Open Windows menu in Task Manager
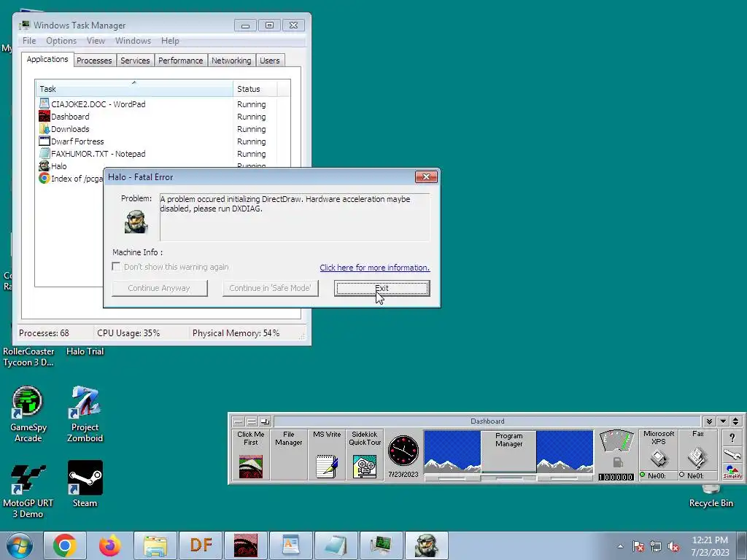 click(x=133, y=41)
